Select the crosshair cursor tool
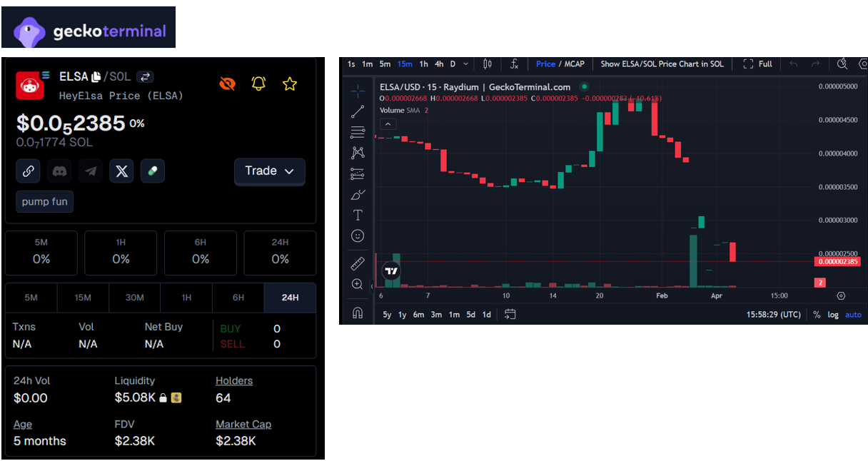Screen dimensions: 868x461 358,91
